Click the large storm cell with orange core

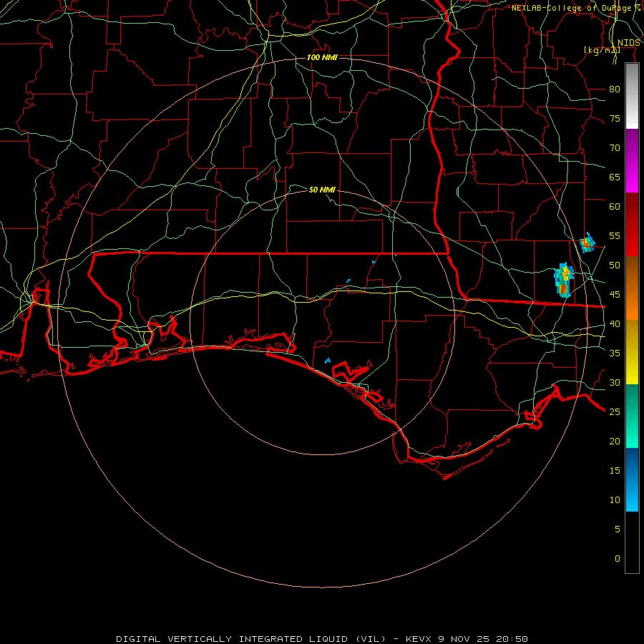(x=564, y=280)
